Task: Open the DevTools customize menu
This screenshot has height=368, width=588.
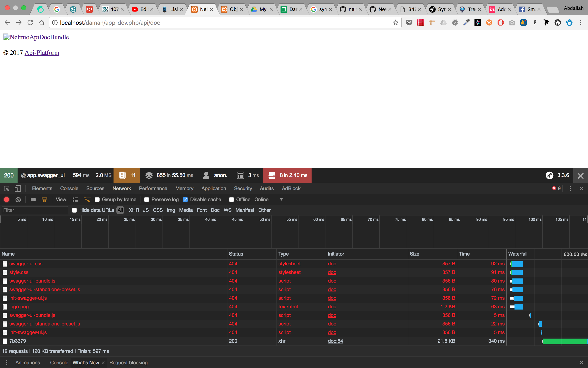Action: [570, 189]
